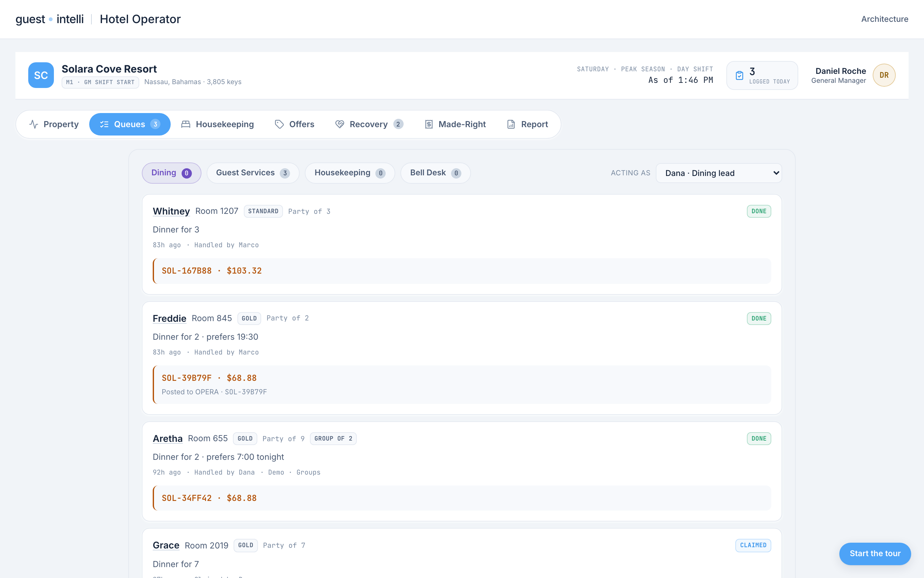The height and width of the screenshot is (578, 924).
Task: Select the Bell Desk queue filter
Action: 435,173
